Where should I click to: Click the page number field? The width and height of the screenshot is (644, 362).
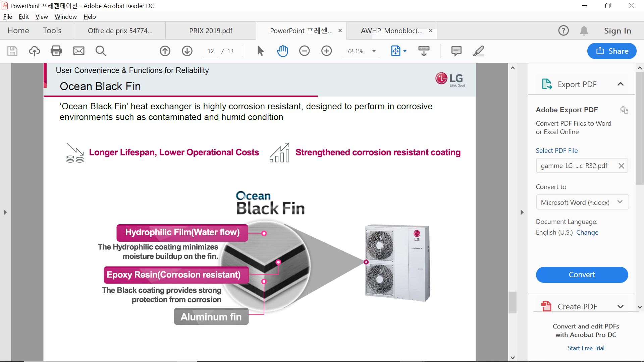[211, 51]
